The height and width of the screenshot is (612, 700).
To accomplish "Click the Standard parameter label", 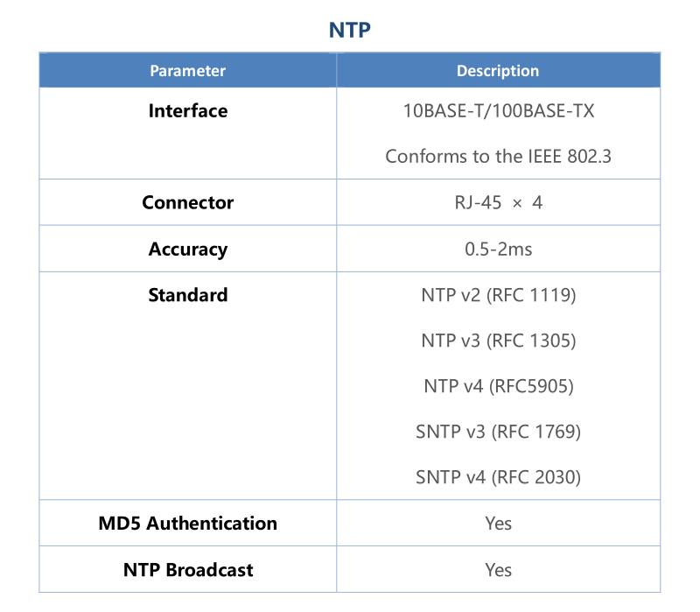I will point(187,295).
